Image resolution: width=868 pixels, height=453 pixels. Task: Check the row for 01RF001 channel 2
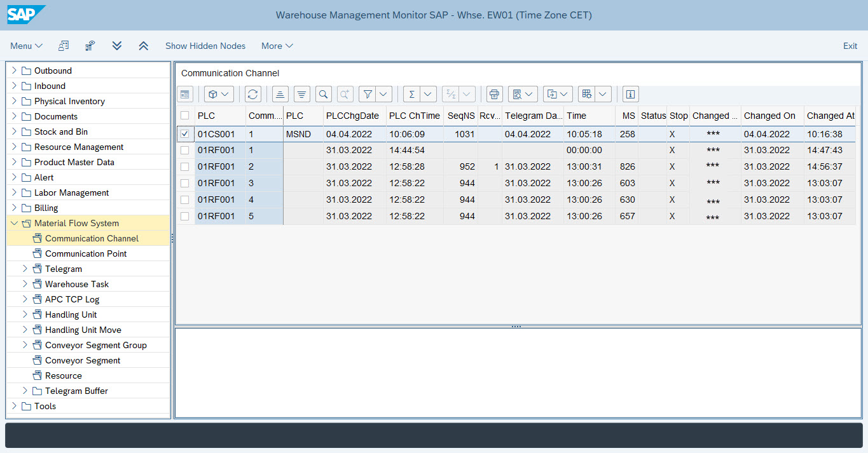(184, 166)
